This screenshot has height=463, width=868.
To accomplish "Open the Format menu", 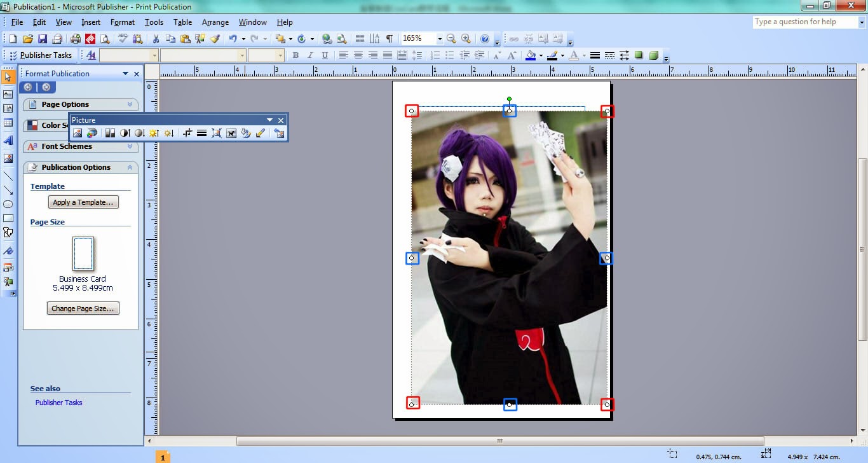I will (123, 22).
